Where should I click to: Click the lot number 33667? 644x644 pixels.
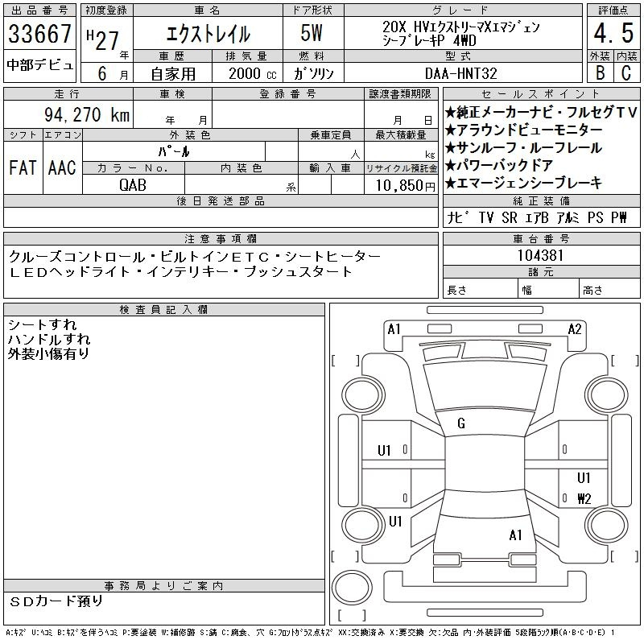(39, 33)
